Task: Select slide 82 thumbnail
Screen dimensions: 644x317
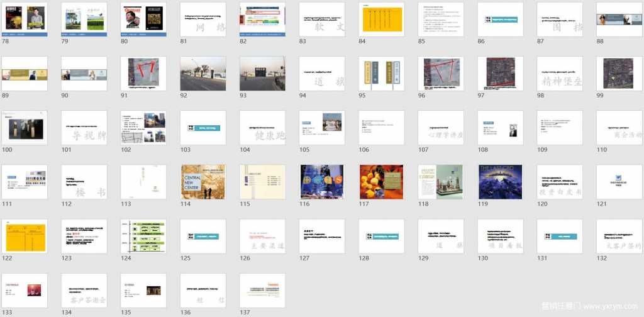Action: click(262, 19)
